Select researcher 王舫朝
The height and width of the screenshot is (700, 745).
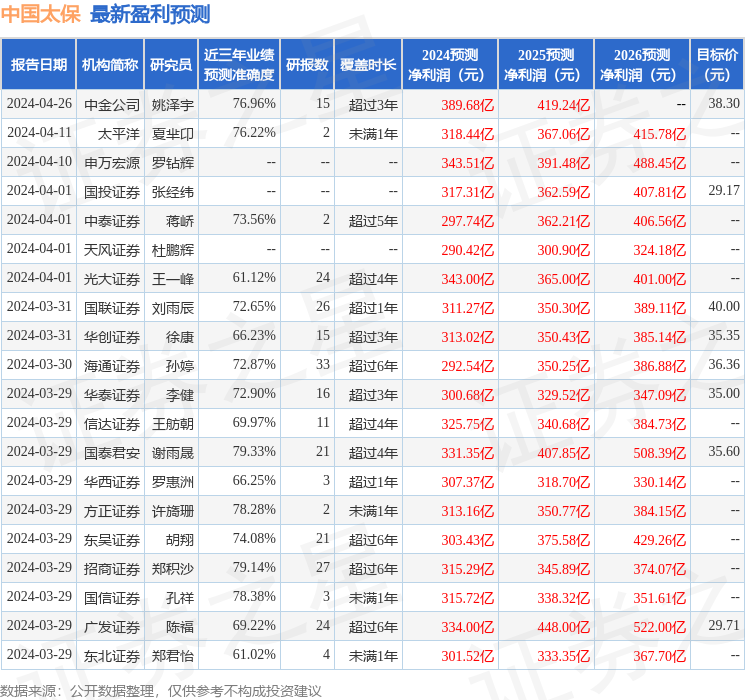[x=172, y=423]
